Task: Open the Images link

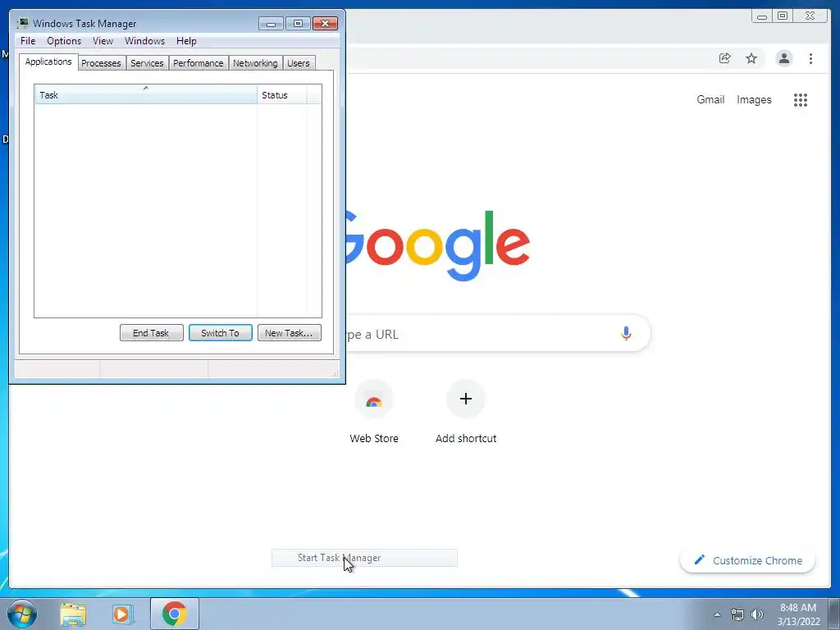Action: (754, 99)
